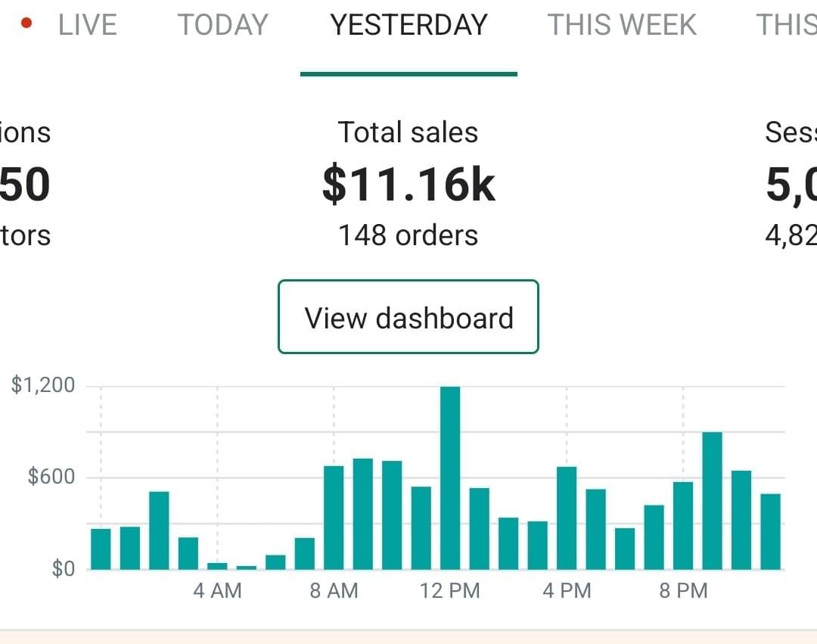Open the TODAY tab
Screen dimensions: 817x644
(222, 25)
